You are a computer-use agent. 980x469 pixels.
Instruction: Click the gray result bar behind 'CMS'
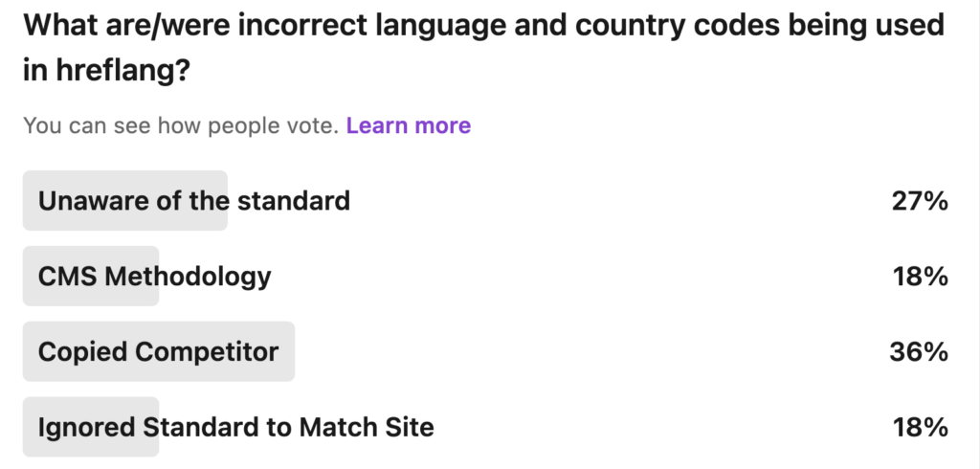91,276
